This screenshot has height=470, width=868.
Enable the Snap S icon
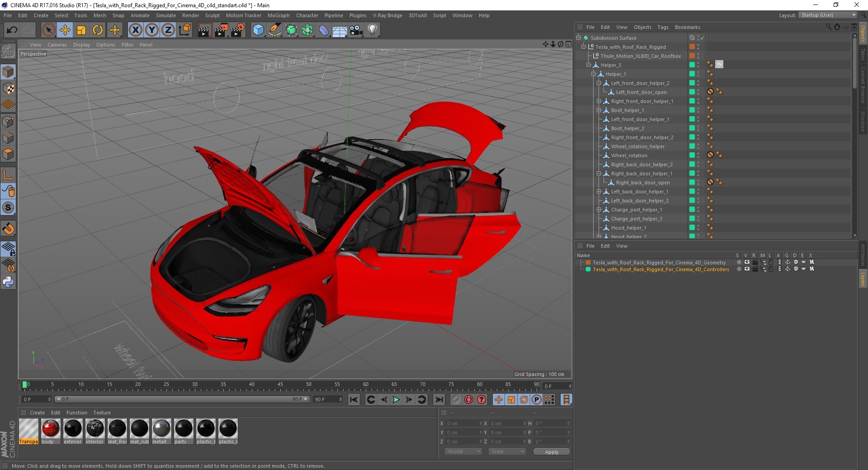(x=8, y=207)
